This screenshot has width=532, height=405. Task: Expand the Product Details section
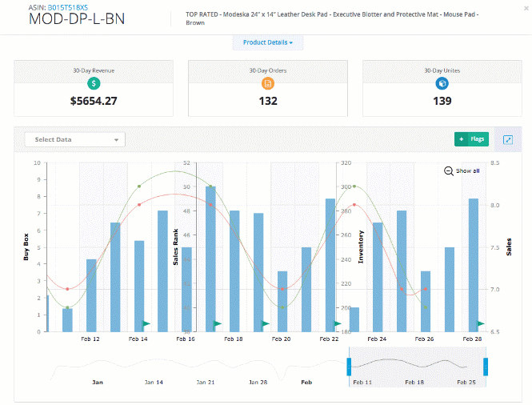coord(268,42)
